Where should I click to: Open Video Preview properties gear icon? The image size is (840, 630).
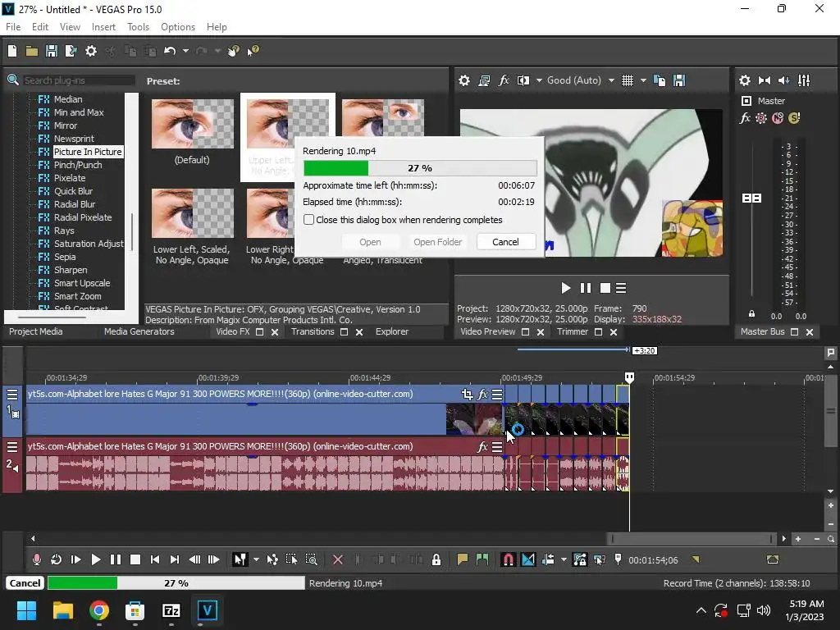(x=464, y=80)
